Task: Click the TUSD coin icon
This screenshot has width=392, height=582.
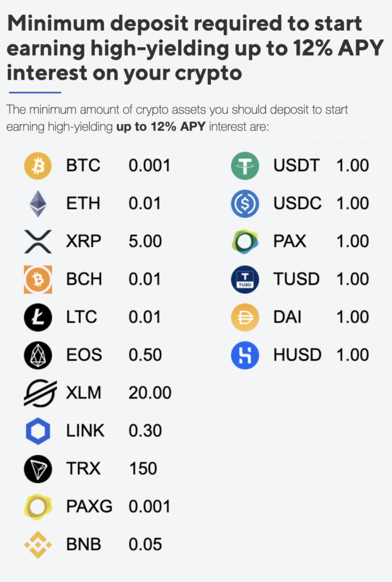Action: click(x=245, y=280)
